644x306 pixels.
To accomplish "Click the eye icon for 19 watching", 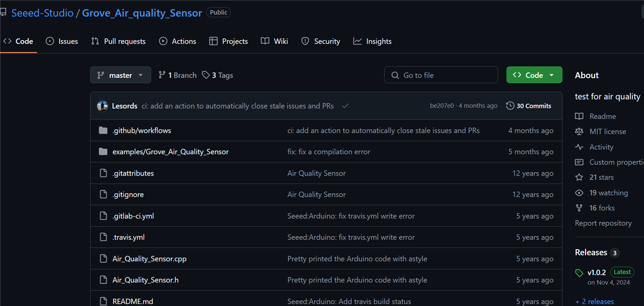I will coord(579,193).
